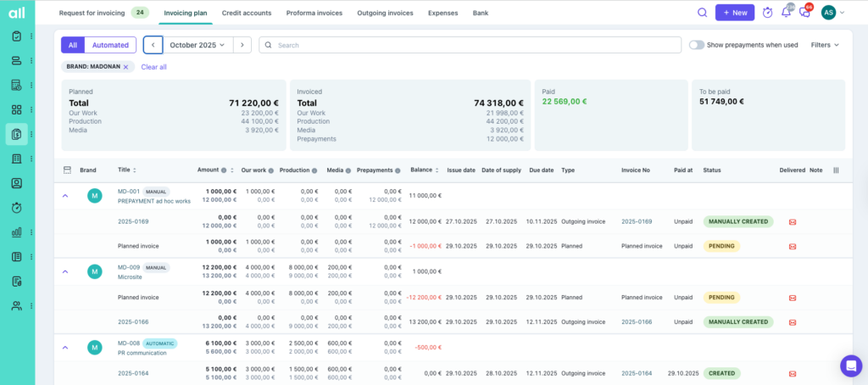Open the bar chart reports sidebar icon
Screen dimensions: 868x385
16,232
